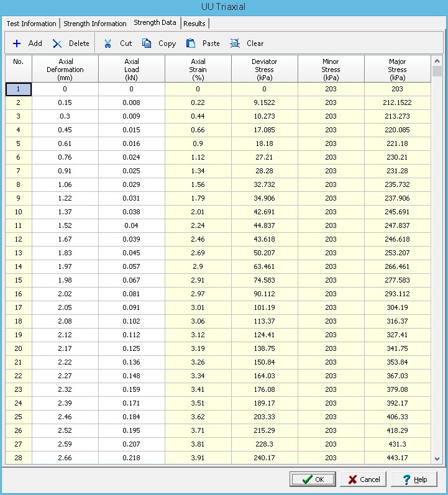Open the Strength Information tab

click(x=95, y=24)
